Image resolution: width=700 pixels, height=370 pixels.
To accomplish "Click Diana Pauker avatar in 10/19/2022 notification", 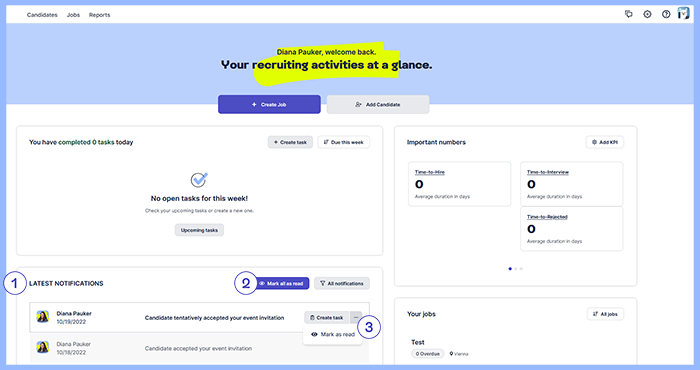I will pyautogui.click(x=42, y=317).
